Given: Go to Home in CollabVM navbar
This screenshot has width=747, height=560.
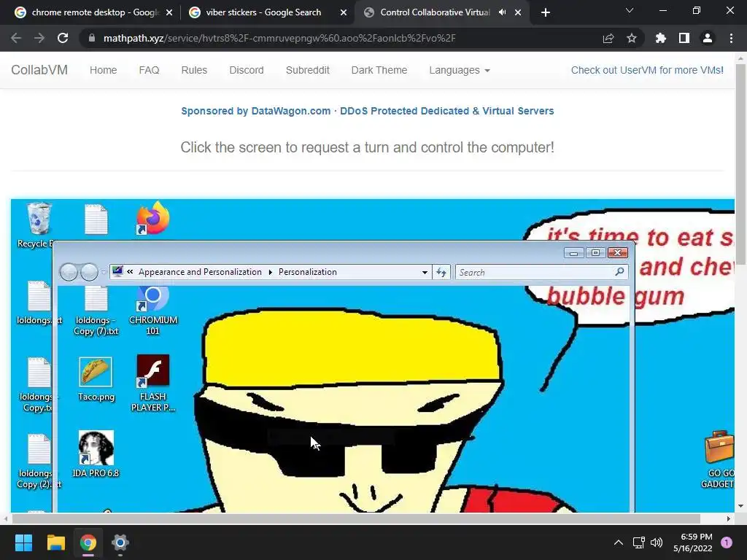Looking at the screenshot, I should pos(104,70).
